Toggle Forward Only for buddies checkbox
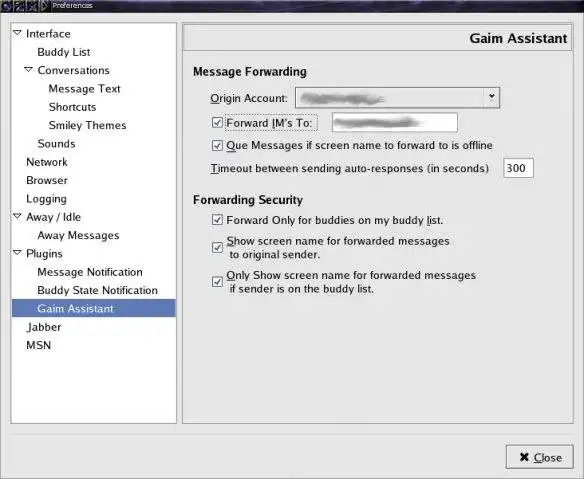Viewport: 584px width, 479px height. coord(217,220)
